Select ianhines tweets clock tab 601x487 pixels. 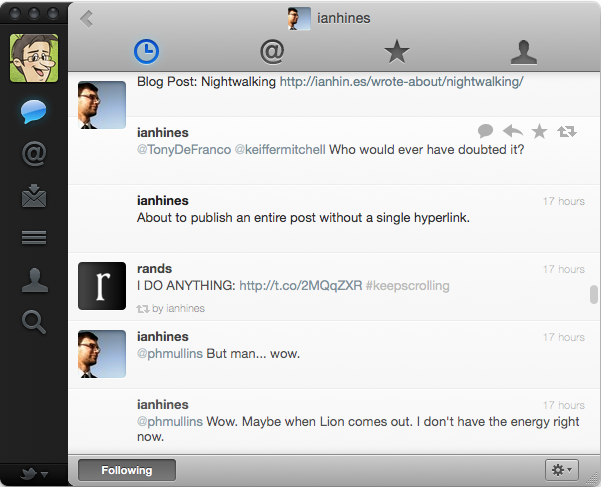pyautogui.click(x=146, y=51)
